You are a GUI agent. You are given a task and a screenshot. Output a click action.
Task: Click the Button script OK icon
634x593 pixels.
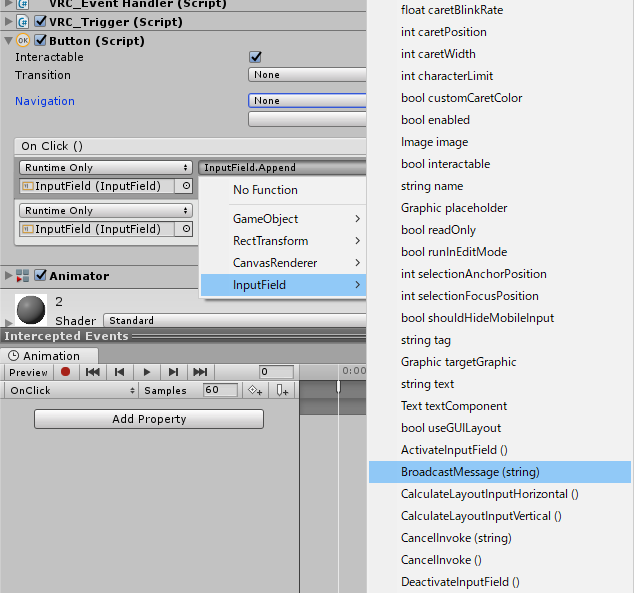click(23, 40)
